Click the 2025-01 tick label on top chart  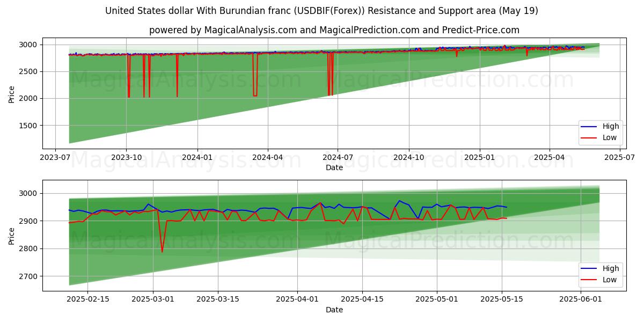pyautogui.click(x=479, y=158)
